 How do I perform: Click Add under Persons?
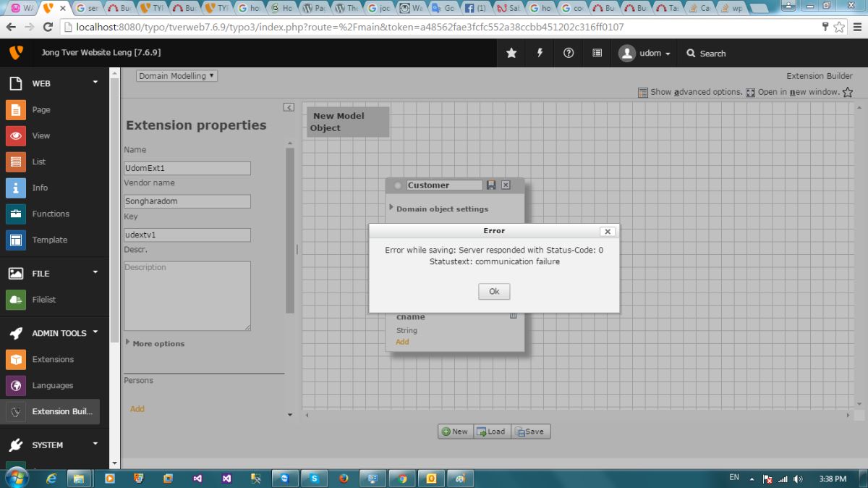point(137,409)
